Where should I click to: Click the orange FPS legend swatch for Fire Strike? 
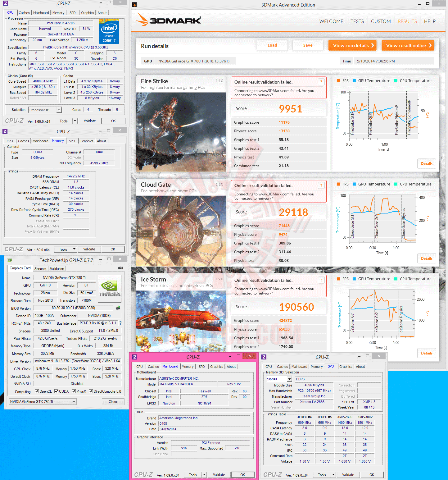click(x=338, y=80)
